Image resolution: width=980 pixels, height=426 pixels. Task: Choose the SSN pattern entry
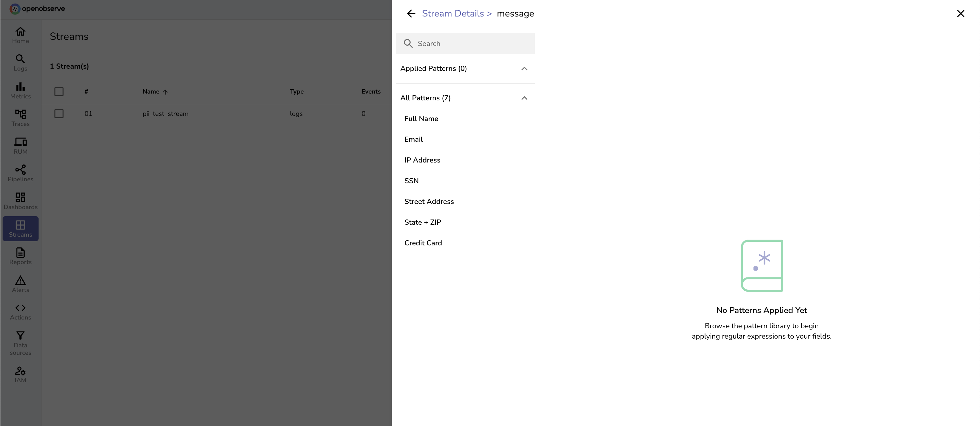(411, 181)
